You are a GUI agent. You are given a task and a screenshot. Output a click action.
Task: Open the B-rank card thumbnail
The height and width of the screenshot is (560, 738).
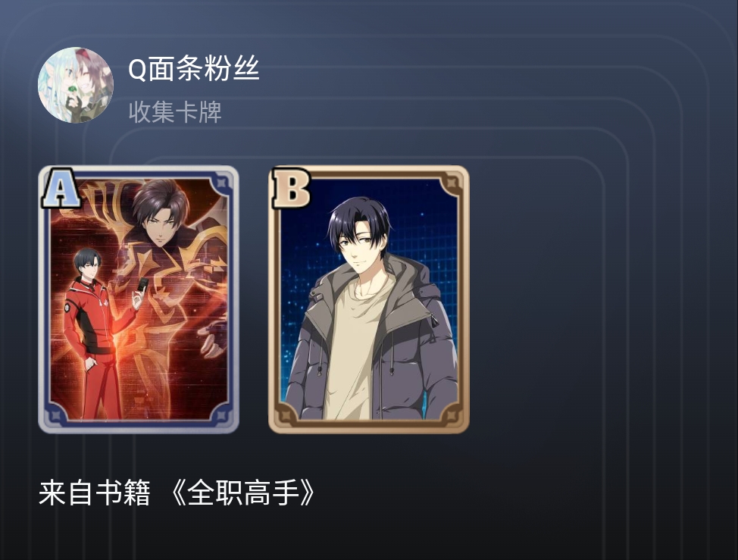pos(369,299)
